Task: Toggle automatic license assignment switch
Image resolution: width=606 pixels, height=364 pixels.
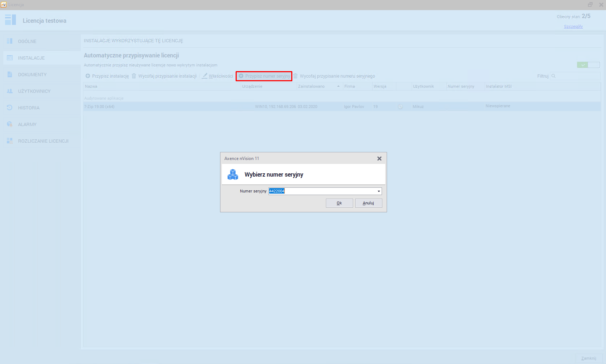Action: (588, 65)
